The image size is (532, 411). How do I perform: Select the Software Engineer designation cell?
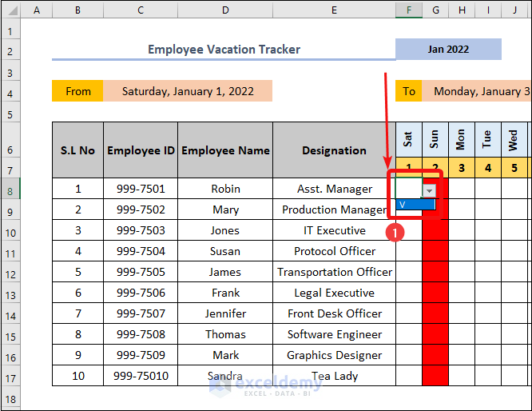click(x=334, y=334)
